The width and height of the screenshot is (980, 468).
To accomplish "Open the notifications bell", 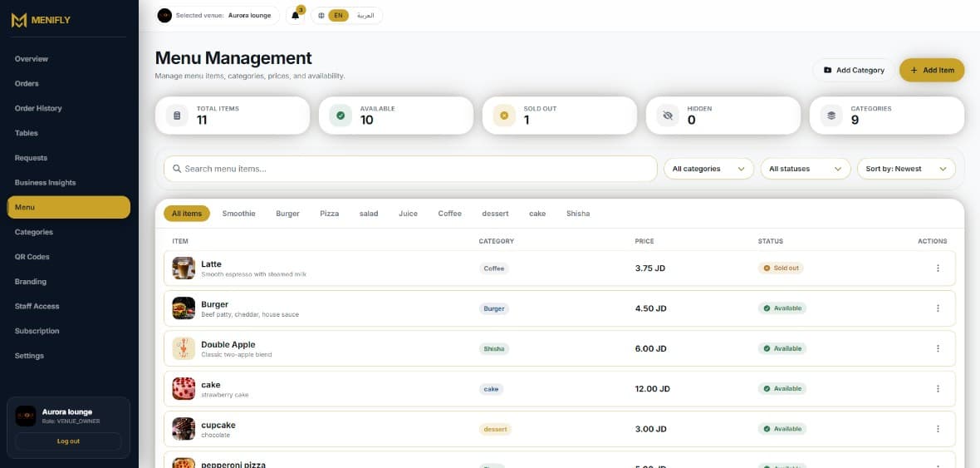I will tap(296, 16).
